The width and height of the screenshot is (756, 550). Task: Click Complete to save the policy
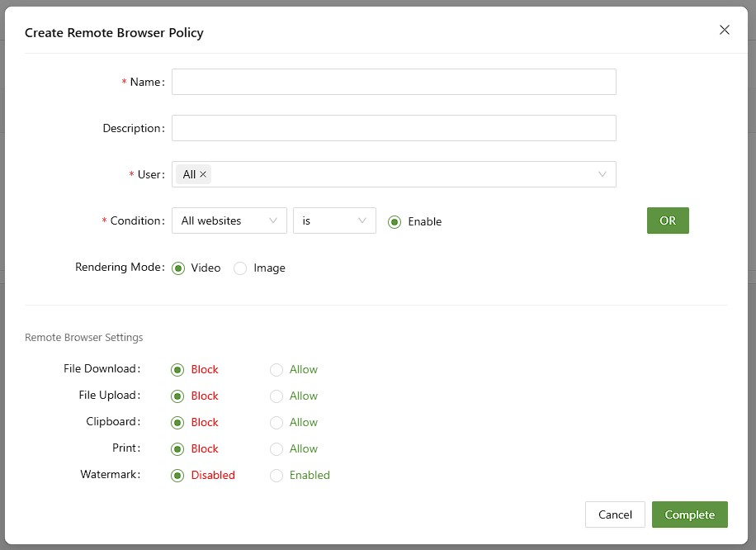point(689,514)
